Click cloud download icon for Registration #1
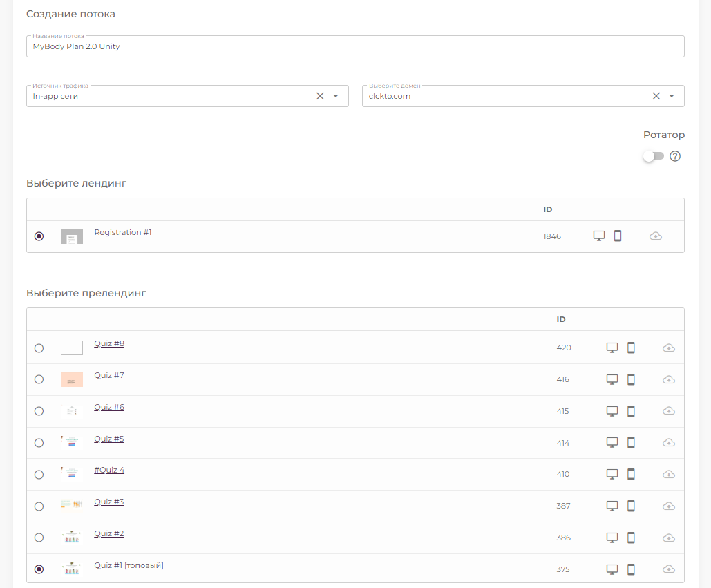The image size is (711, 588). 656,236
